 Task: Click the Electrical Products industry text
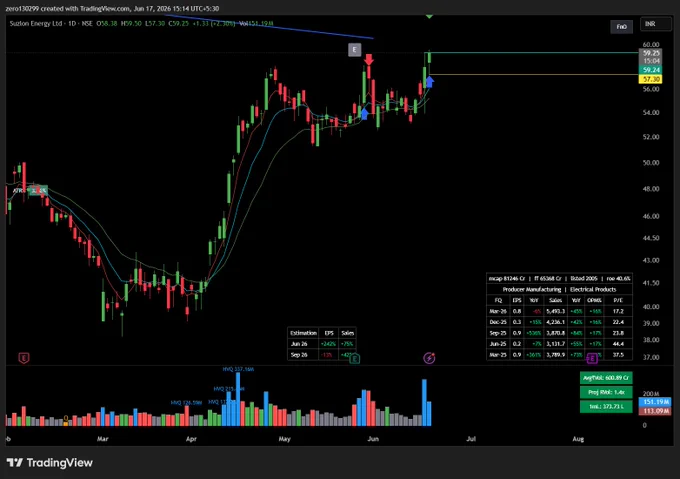click(593, 290)
